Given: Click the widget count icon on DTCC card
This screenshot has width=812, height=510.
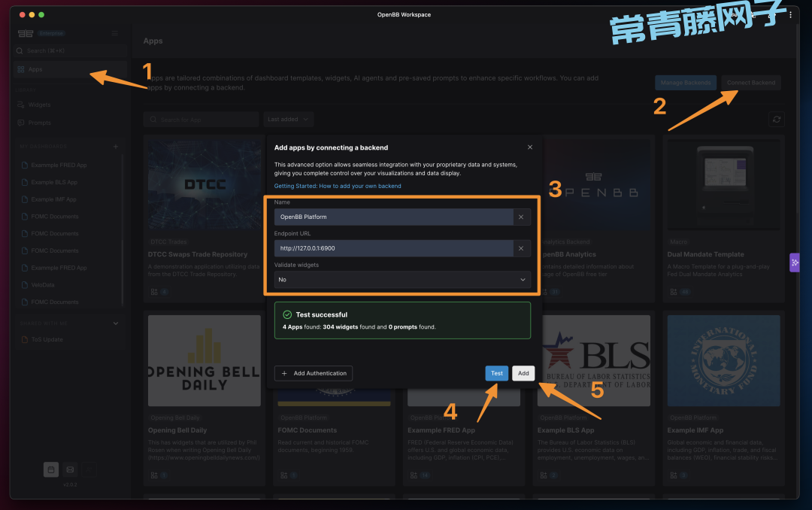Looking at the screenshot, I should click(154, 293).
